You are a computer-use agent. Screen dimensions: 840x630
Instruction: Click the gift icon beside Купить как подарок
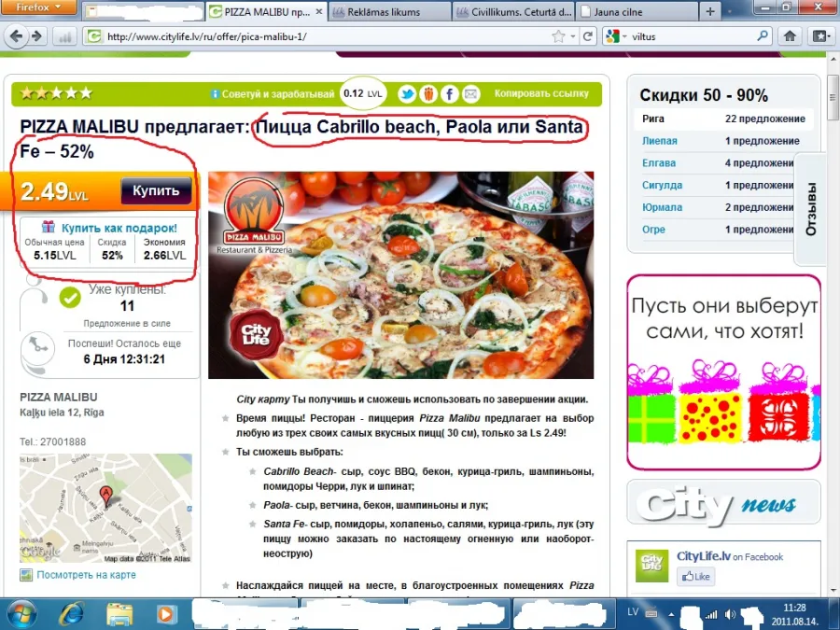tap(49, 227)
